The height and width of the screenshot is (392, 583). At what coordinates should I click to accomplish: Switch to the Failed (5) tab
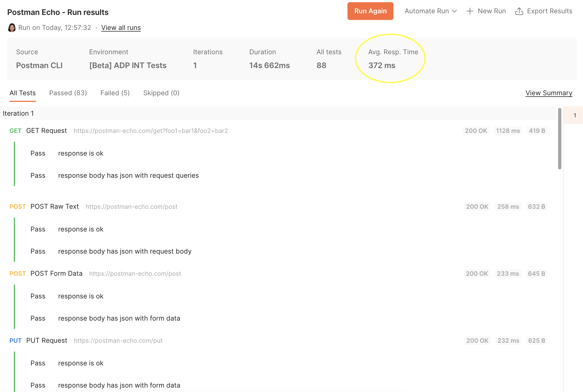(115, 93)
